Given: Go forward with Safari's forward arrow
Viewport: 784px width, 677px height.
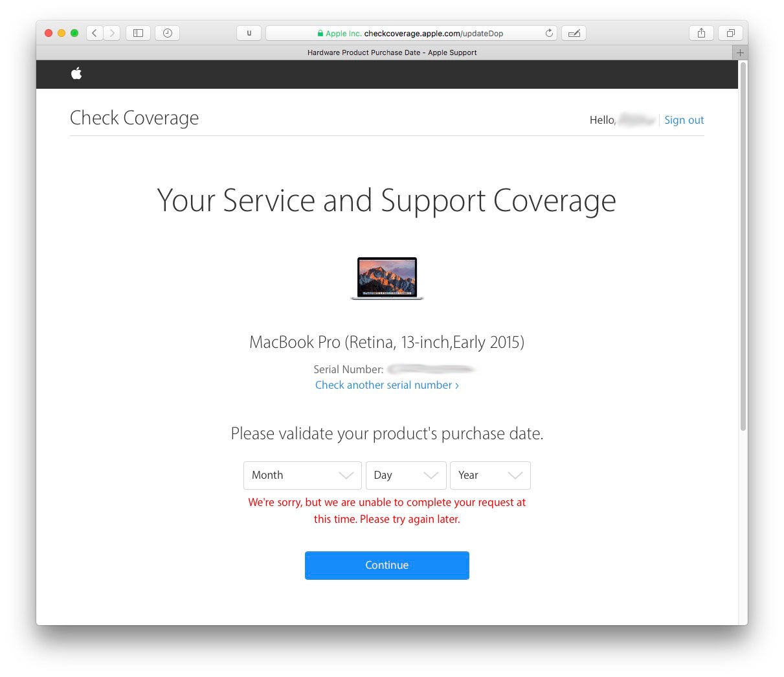Looking at the screenshot, I should (112, 33).
